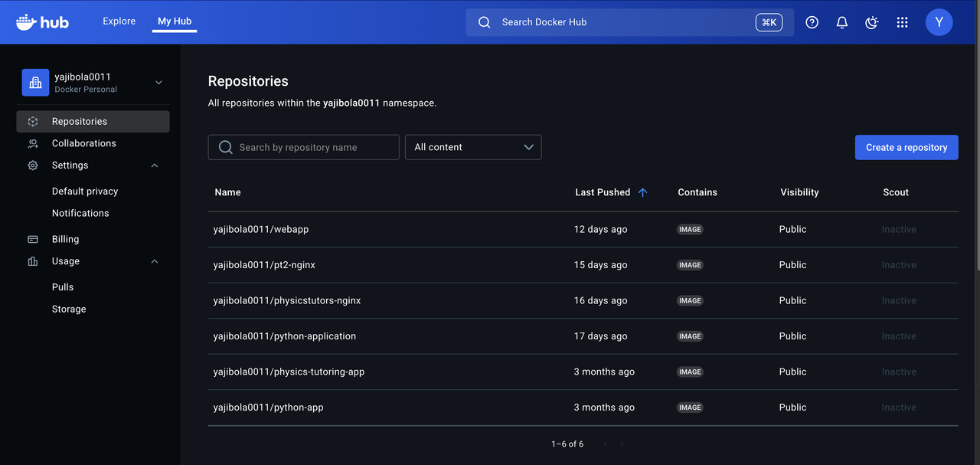Image resolution: width=980 pixels, height=465 pixels.
Task: Click the Usage chart icon
Action: [x=33, y=261]
